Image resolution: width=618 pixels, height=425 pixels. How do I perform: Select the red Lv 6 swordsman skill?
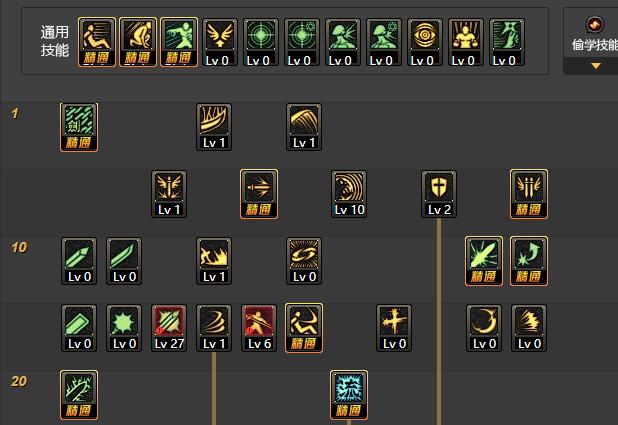[259, 328]
